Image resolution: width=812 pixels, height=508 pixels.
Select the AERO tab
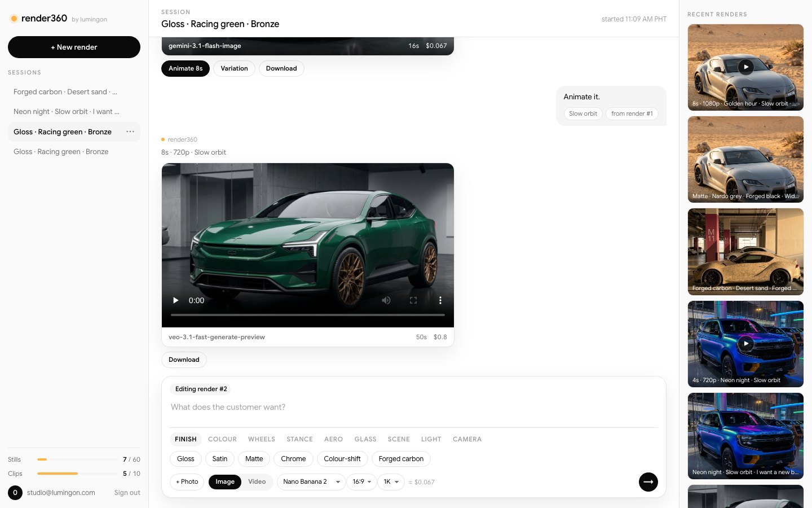click(333, 439)
